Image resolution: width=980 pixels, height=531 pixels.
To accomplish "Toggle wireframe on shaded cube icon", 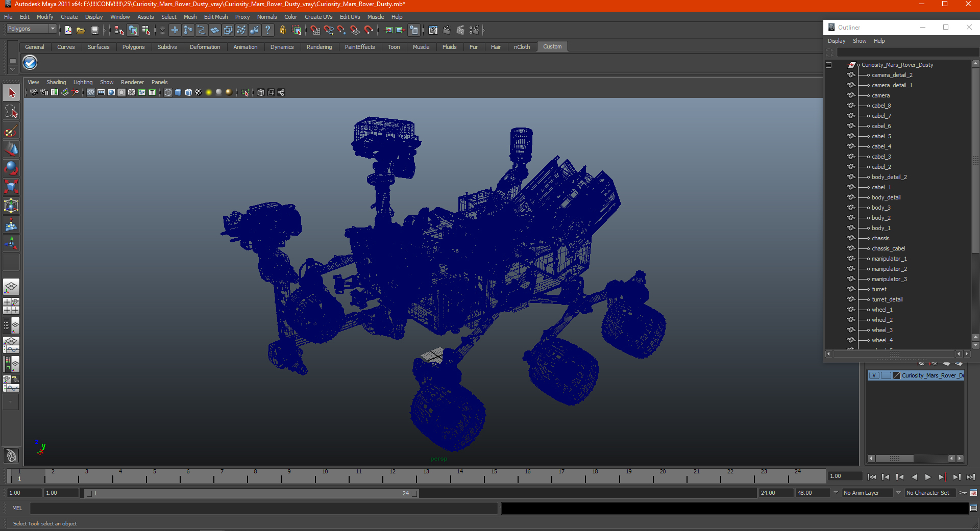I will [x=188, y=92].
